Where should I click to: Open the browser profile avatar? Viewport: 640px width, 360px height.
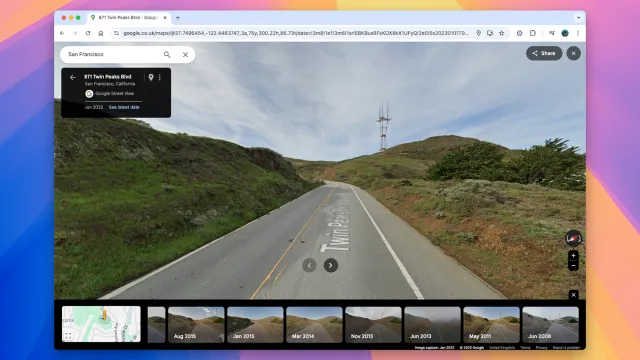tap(565, 33)
